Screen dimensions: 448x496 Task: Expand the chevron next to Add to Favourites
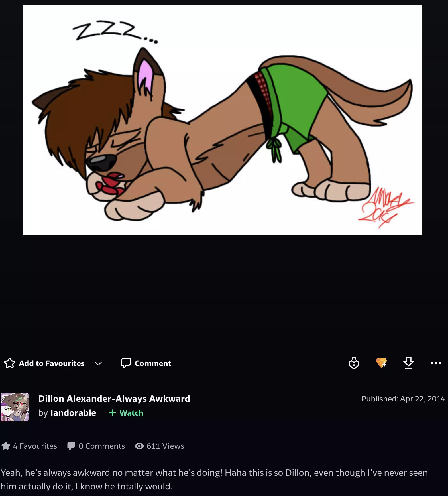pos(98,363)
